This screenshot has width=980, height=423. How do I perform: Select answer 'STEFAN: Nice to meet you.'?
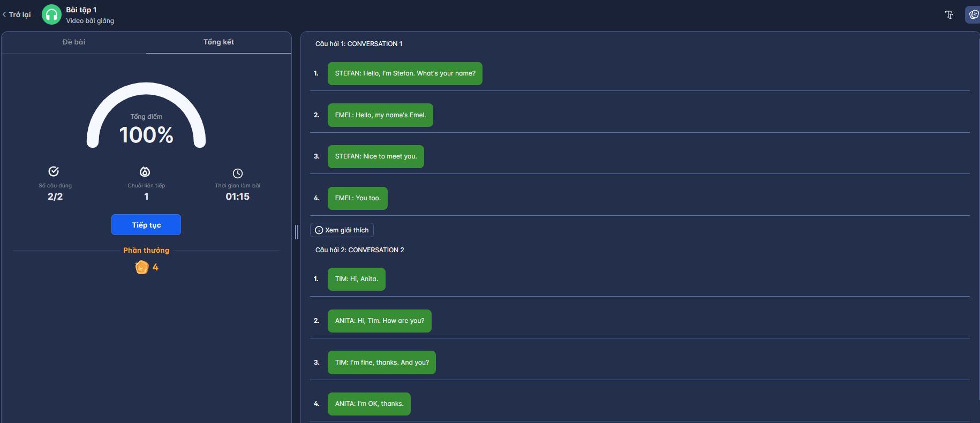(x=376, y=156)
